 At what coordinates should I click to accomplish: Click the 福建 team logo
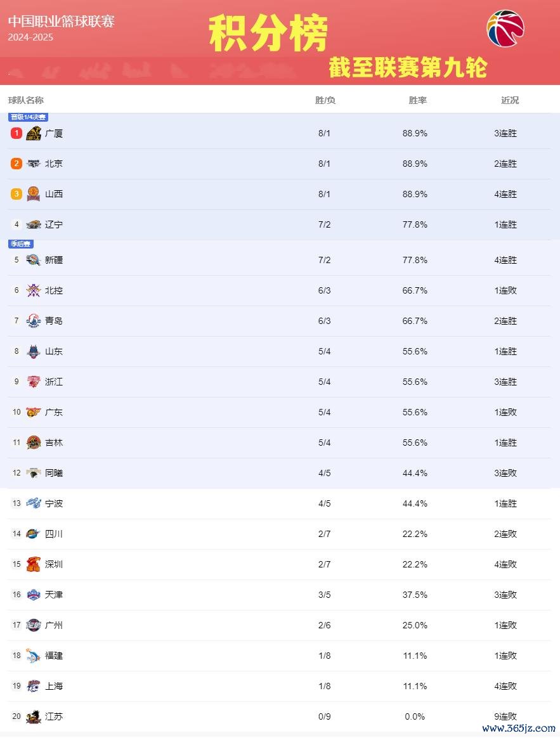point(34,655)
